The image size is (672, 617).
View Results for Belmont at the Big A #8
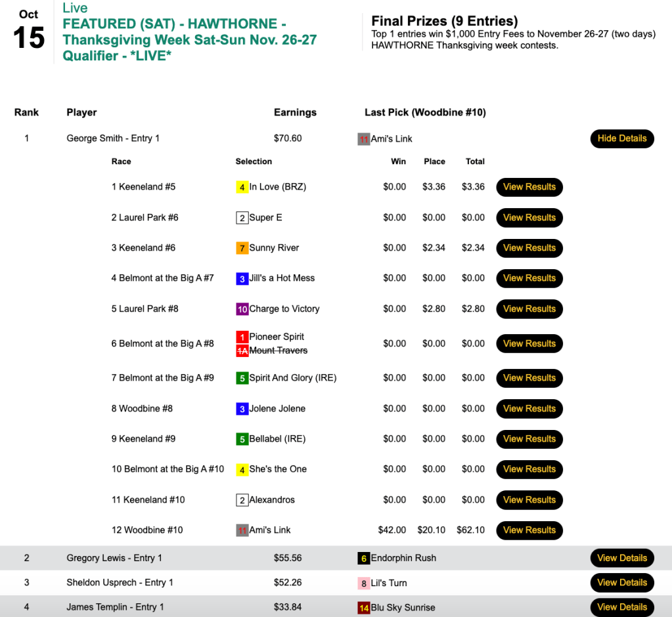click(x=529, y=344)
